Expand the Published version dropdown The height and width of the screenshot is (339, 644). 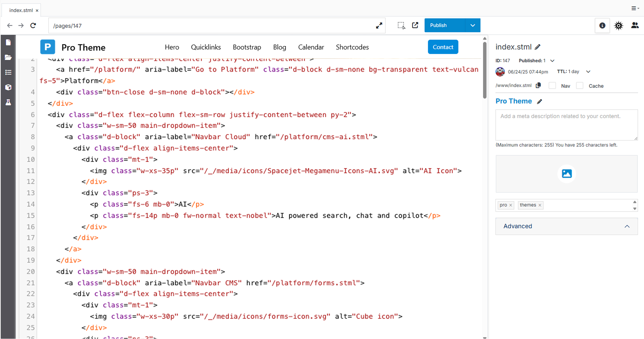pos(552,61)
